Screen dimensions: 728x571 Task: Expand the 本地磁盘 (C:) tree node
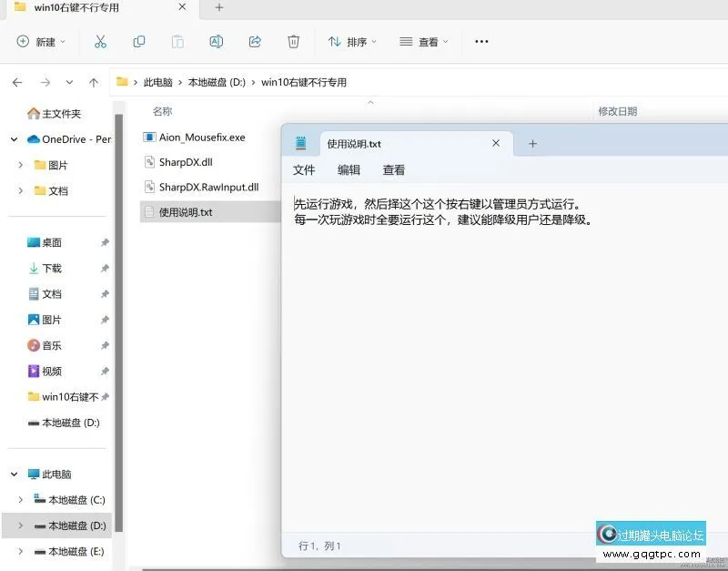21,500
